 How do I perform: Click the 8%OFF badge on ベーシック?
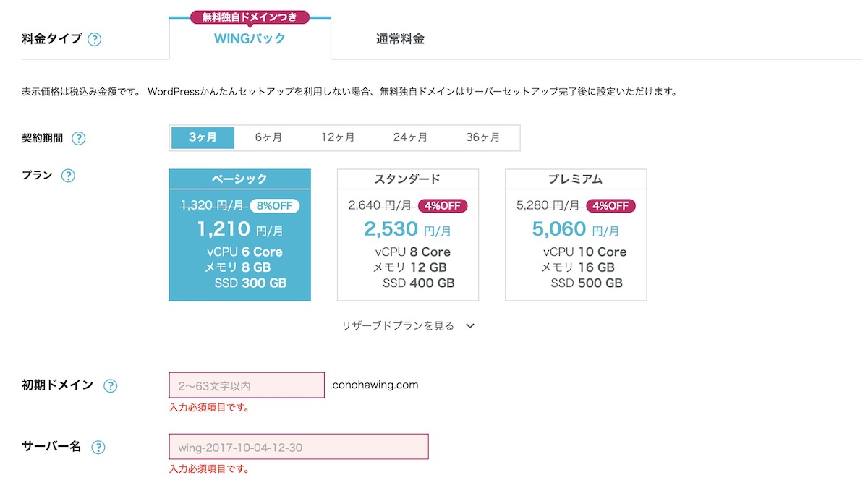pos(275,205)
